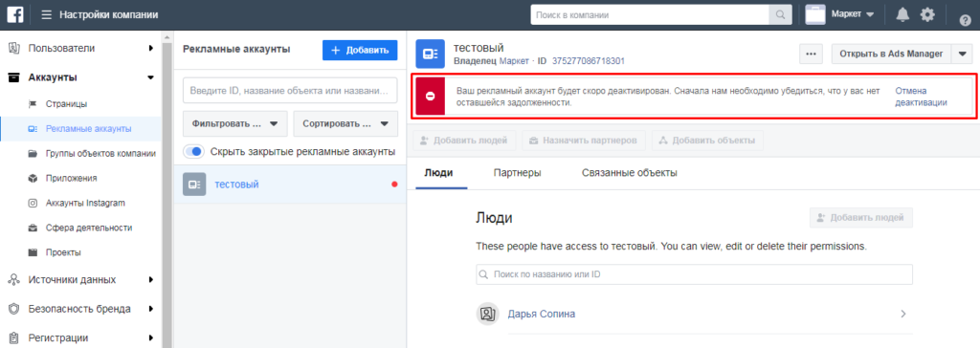Toggle Скрыть закрытые рекламные аккаунты switch

194,151
